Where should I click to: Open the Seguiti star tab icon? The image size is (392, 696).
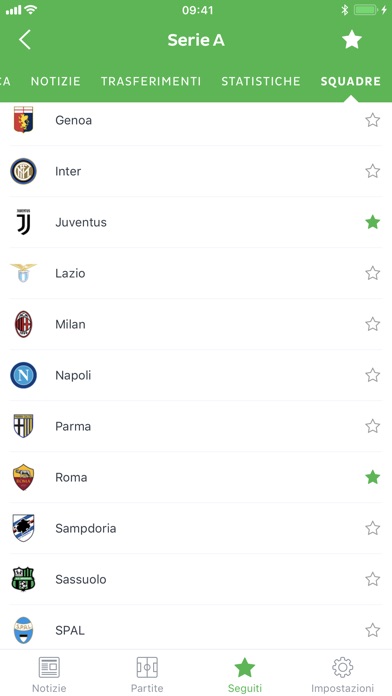point(245,667)
